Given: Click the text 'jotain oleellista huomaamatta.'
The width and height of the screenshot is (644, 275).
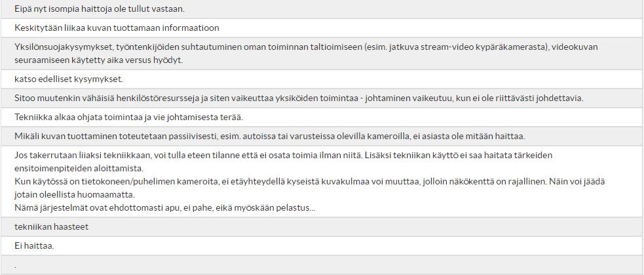Looking at the screenshot, I should click(x=74, y=194).
